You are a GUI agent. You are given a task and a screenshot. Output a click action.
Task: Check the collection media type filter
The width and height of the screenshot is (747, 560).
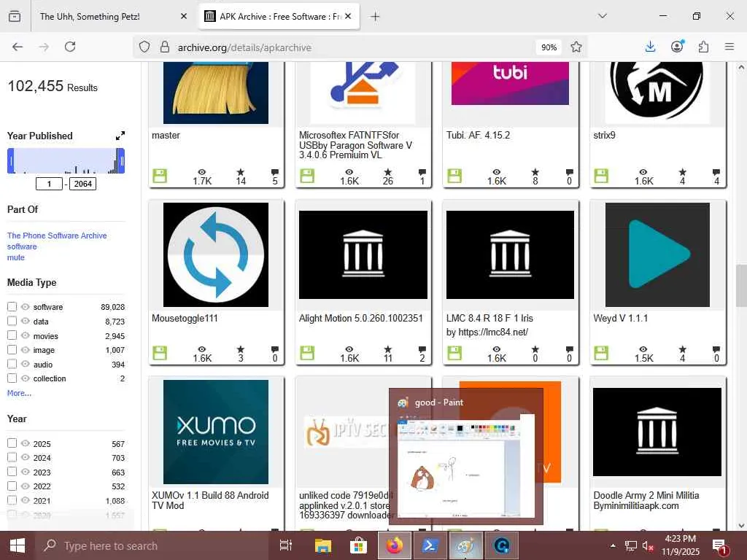coord(12,378)
